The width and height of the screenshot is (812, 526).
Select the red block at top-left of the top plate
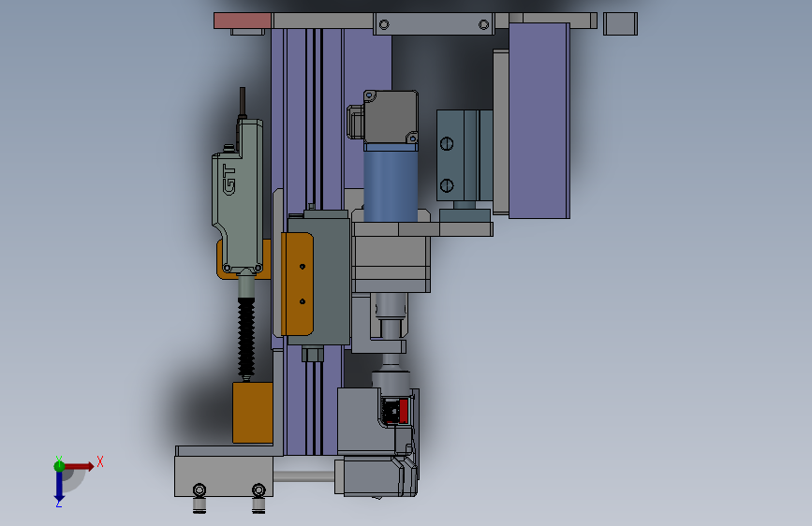(243, 21)
